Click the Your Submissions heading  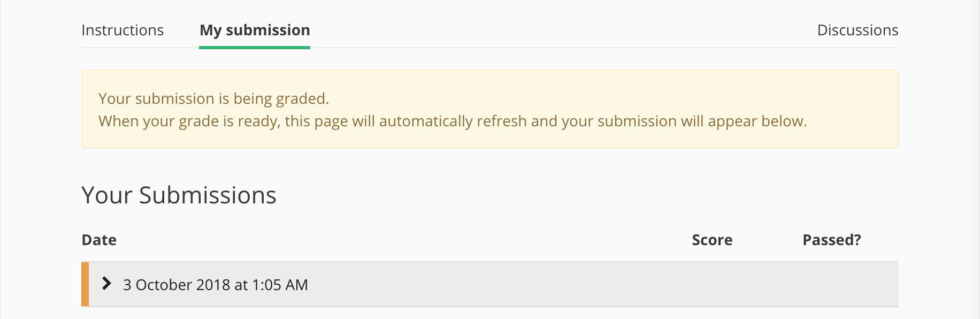pos(179,195)
